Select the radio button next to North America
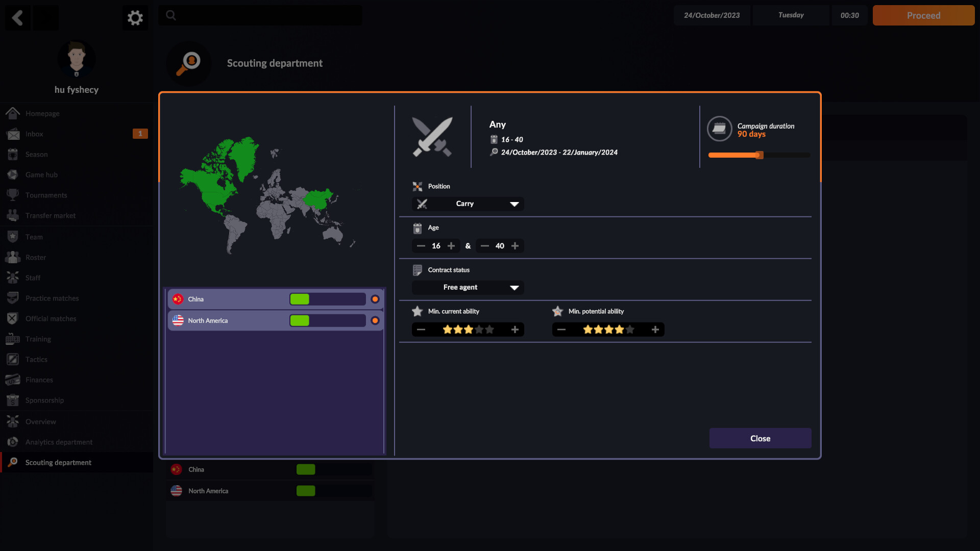 (x=375, y=320)
